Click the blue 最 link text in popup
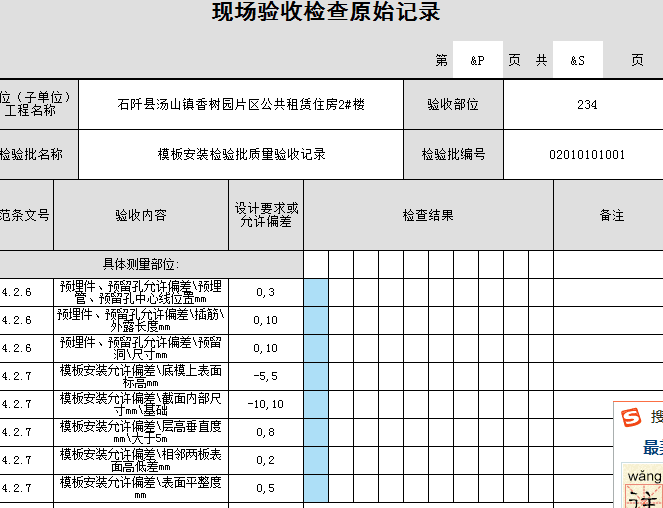Viewport: 663px width, 508px height. pos(652,448)
